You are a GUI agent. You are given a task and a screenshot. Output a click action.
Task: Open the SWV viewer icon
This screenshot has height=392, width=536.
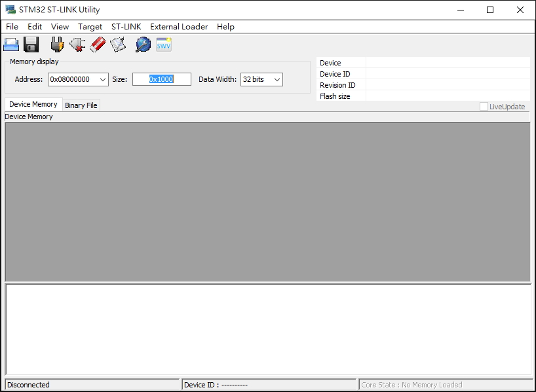[x=164, y=45]
